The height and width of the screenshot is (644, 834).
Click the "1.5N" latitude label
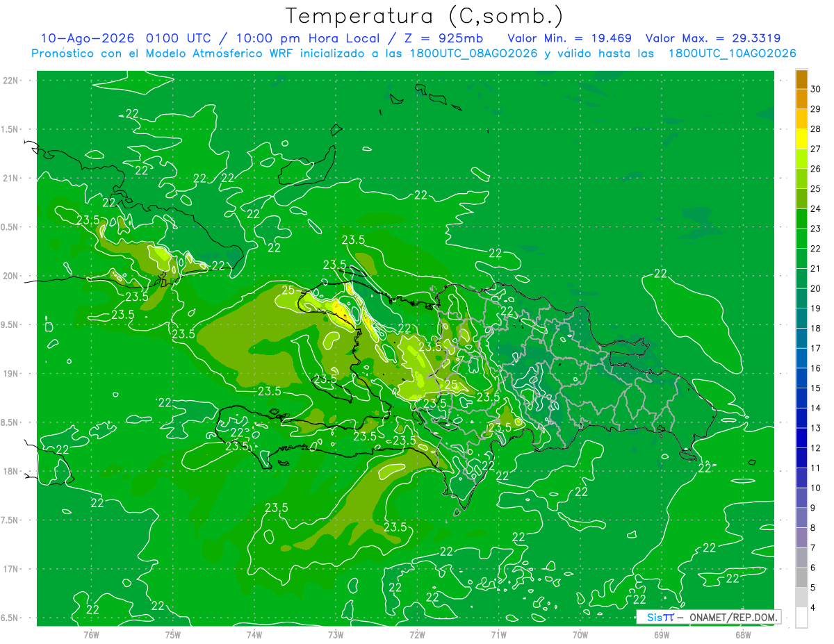tap(10, 129)
